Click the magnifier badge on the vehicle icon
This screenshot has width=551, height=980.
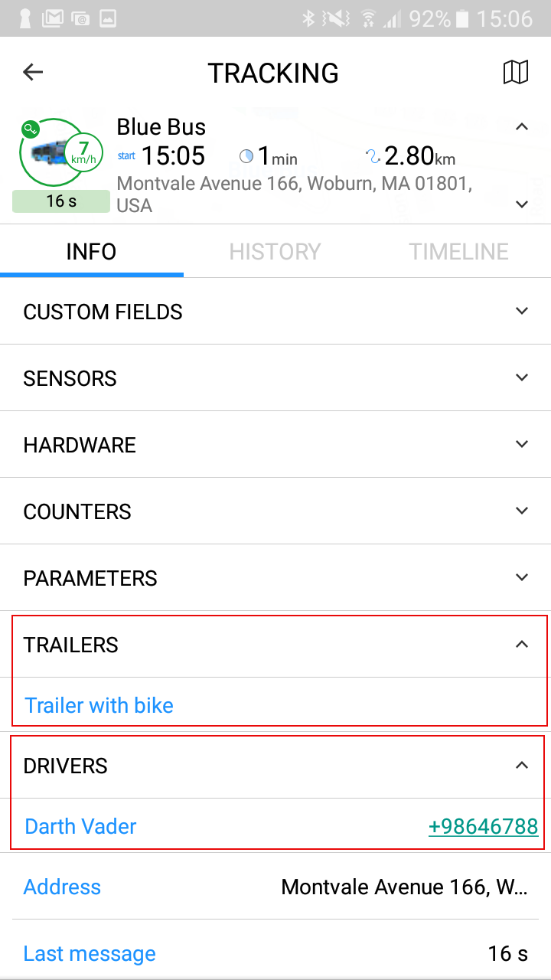(29, 129)
